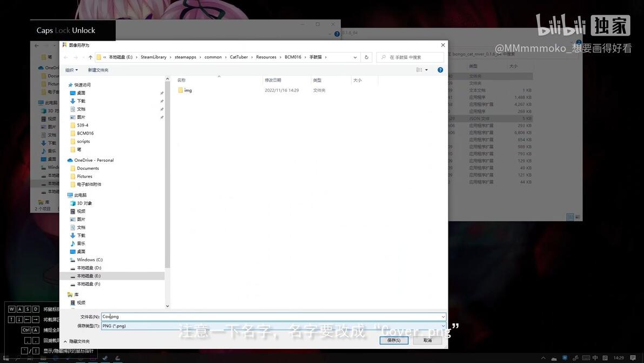Open 下载 under 快速访问

click(x=81, y=101)
